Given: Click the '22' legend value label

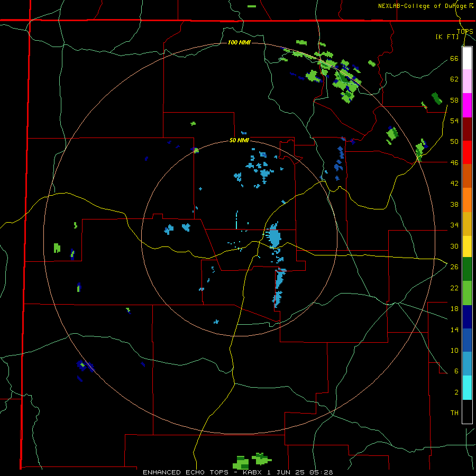Looking at the screenshot, I should pyautogui.click(x=454, y=288).
